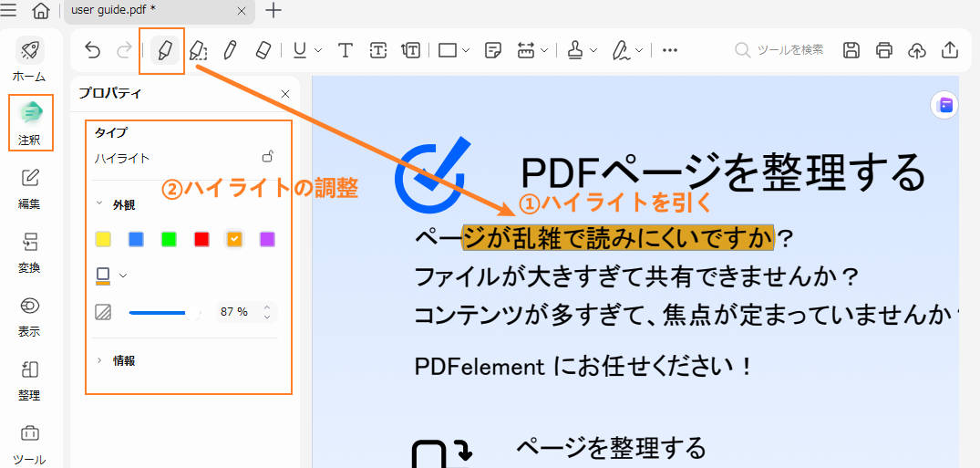Open the 表示 sidebar item
This screenshot has height=468, width=980.
(29, 317)
